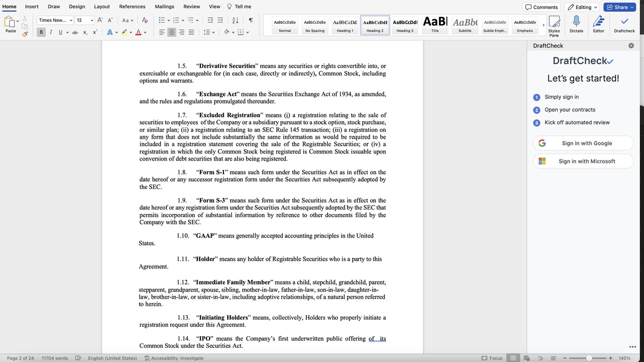Viewport: 644px width, 362px height.
Task: Apply the Title style
Action: [435, 25]
